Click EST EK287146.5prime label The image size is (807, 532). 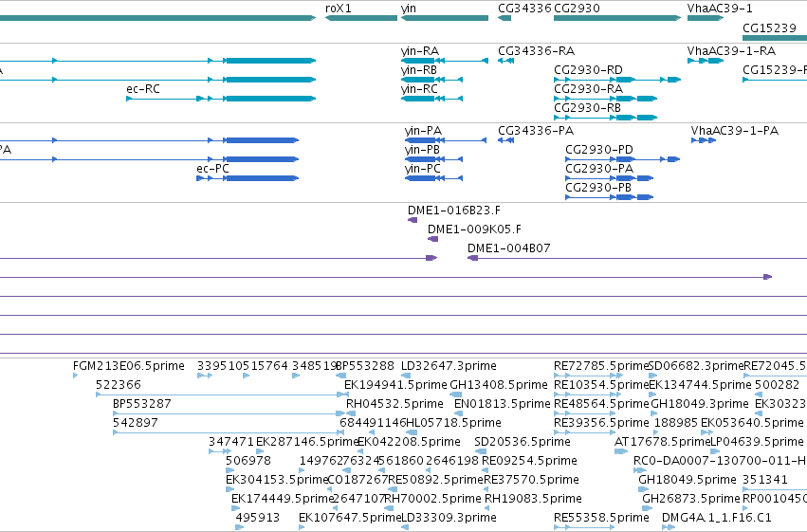coord(307,442)
